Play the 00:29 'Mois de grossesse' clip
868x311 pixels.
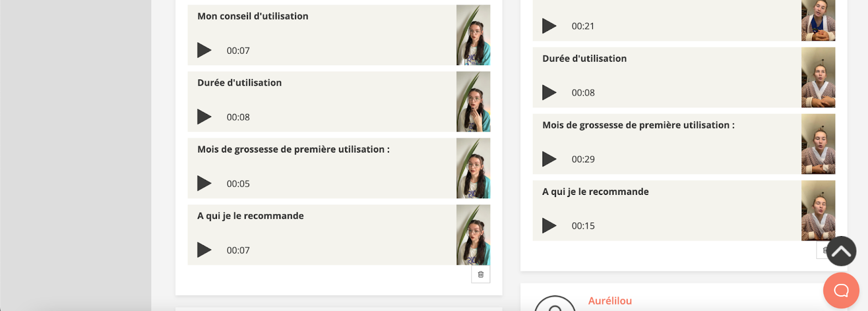[549, 159]
